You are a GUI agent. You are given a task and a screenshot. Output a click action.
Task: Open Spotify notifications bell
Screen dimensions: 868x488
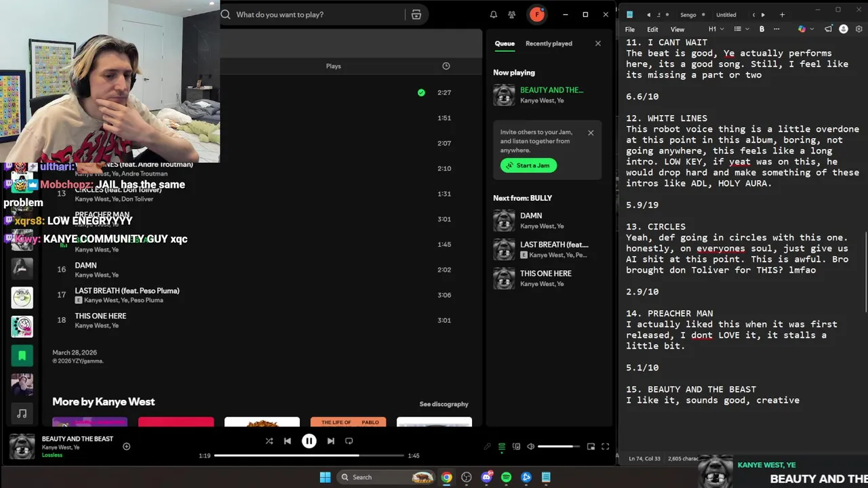tap(494, 14)
